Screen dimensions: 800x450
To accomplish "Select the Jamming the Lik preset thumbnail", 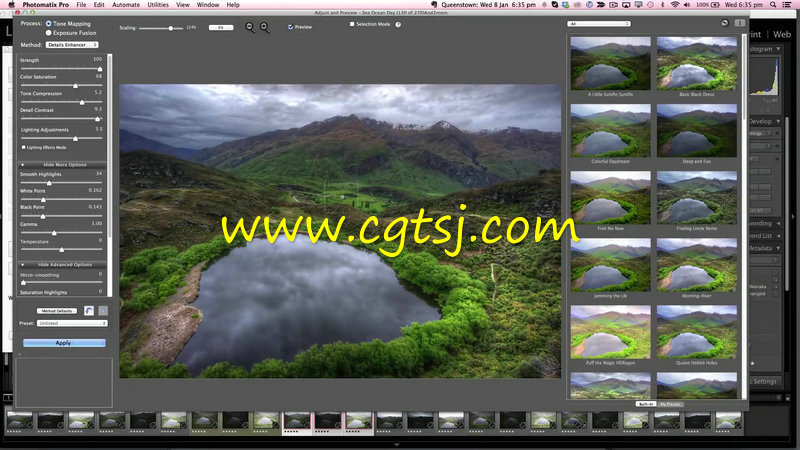I will coord(611,265).
